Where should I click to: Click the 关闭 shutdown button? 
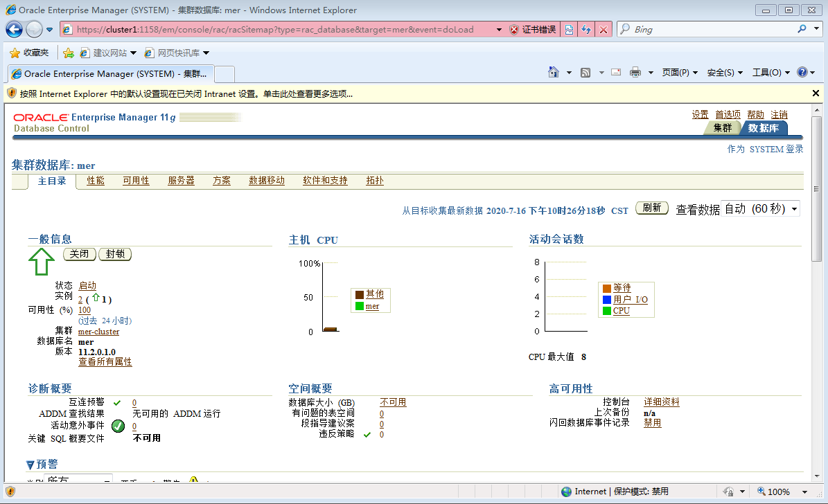(x=80, y=254)
